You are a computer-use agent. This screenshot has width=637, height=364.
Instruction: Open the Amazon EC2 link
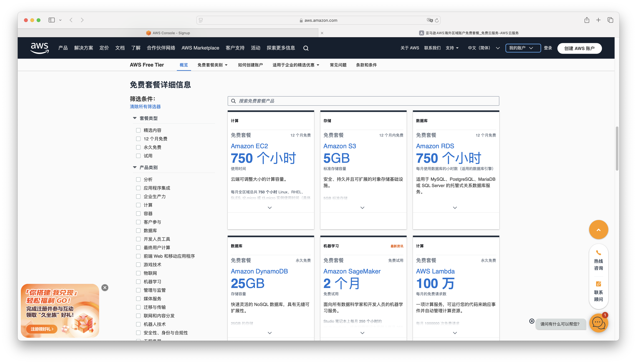point(249,146)
